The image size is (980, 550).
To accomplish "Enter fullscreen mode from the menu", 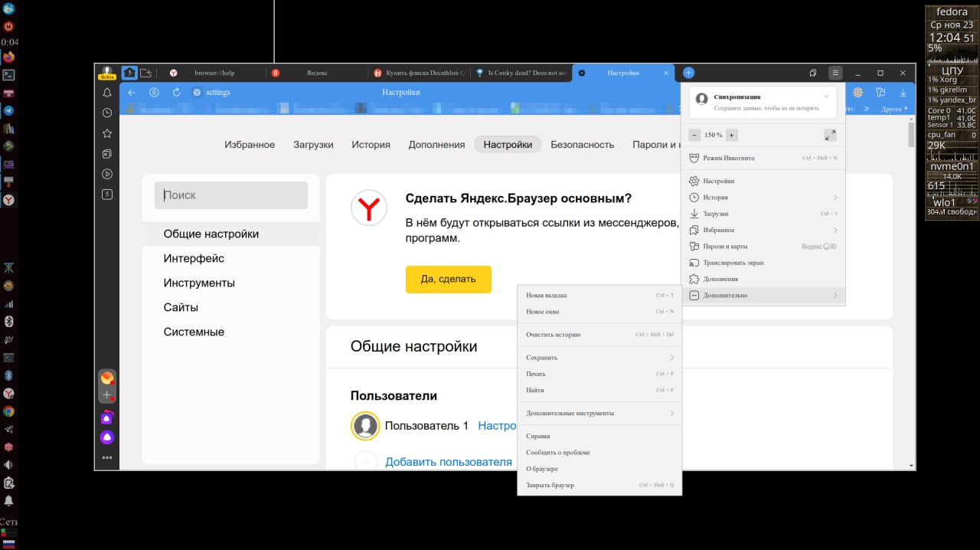I will (830, 135).
